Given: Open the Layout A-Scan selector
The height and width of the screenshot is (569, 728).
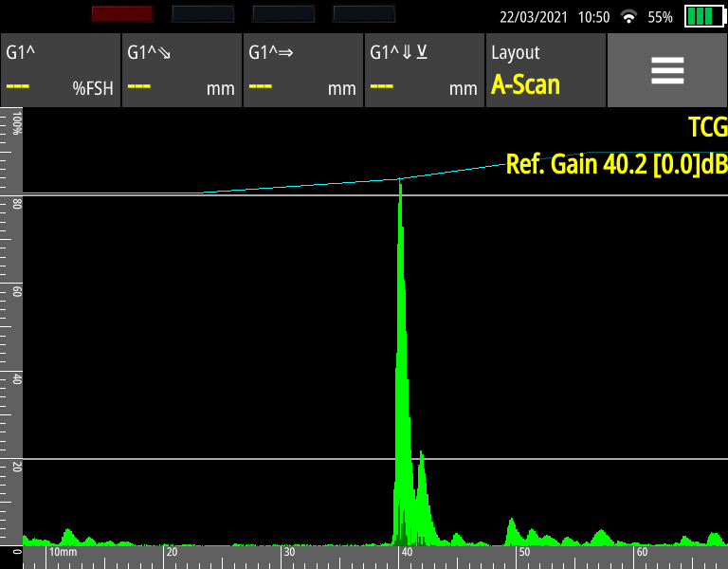Looking at the screenshot, I should (545, 71).
